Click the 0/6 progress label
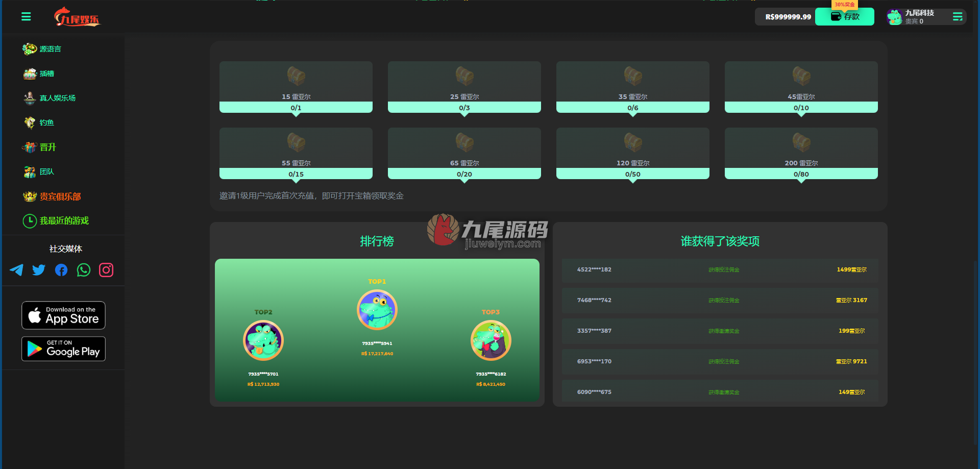 pos(633,108)
